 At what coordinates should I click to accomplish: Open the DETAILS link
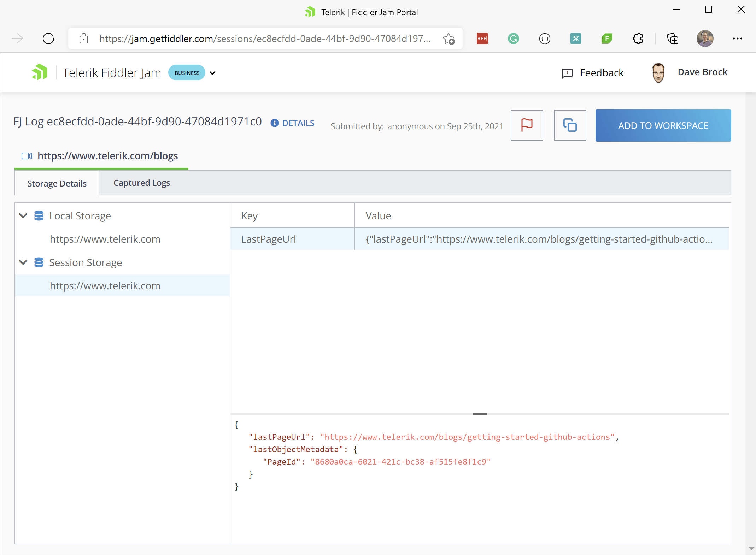tap(298, 123)
